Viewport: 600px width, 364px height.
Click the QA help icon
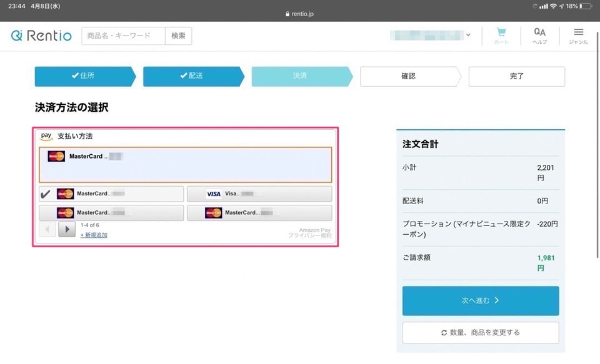click(539, 33)
